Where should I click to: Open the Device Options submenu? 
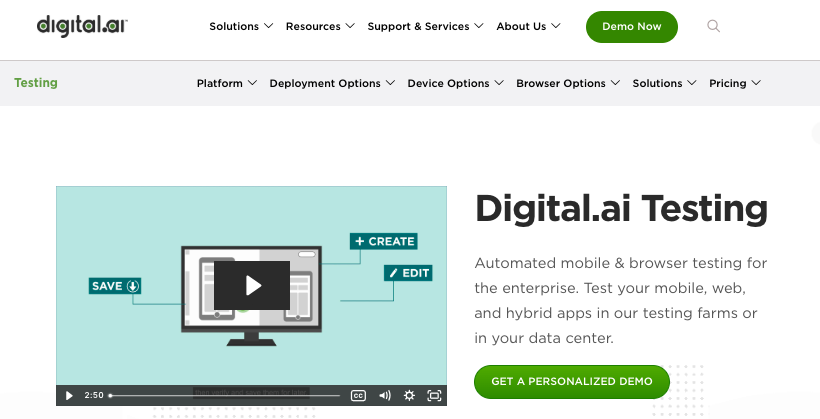(x=448, y=83)
